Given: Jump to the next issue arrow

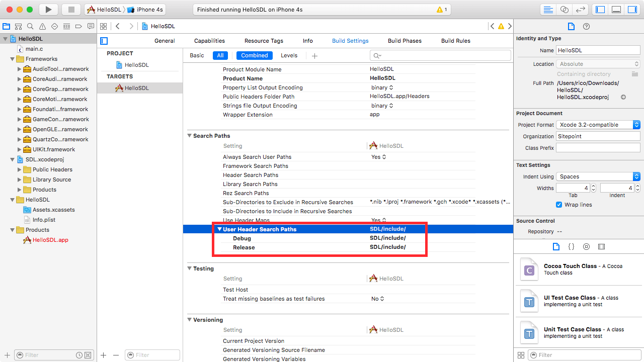Looking at the screenshot, I should 510,26.
